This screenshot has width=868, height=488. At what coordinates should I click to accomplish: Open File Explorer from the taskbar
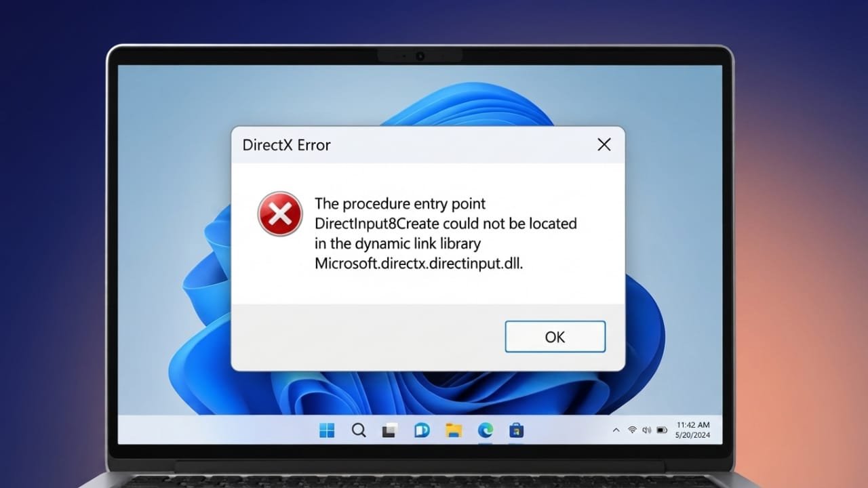pyautogui.click(x=454, y=430)
